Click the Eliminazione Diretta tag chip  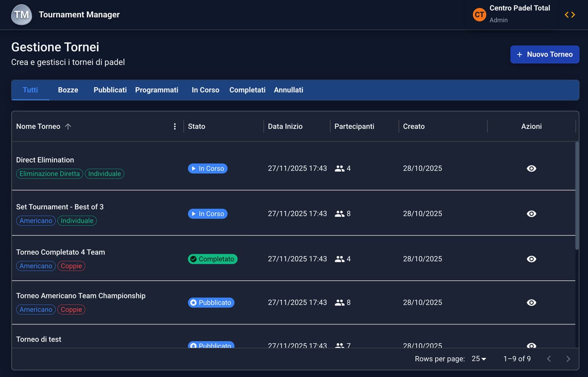coord(50,174)
